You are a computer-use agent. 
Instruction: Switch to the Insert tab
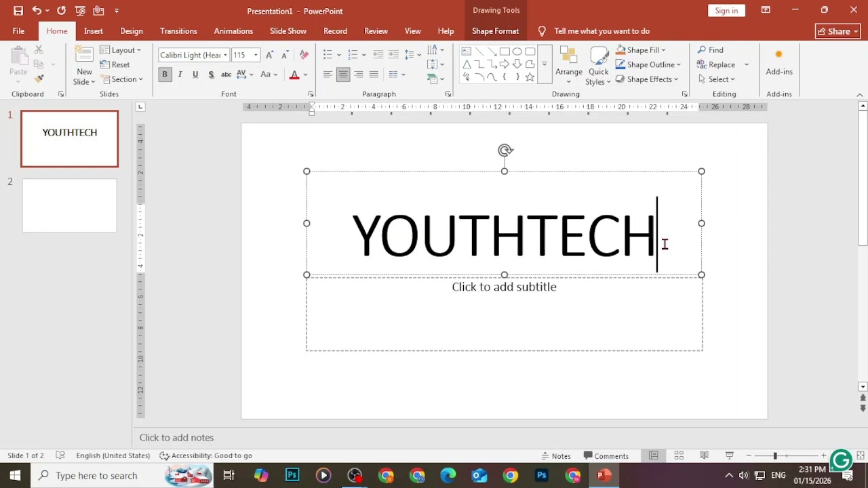tap(94, 31)
